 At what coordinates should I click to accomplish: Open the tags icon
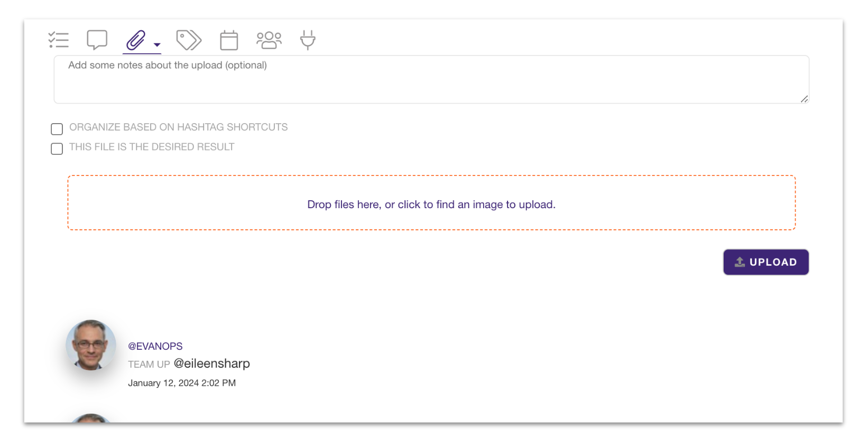pos(189,40)
